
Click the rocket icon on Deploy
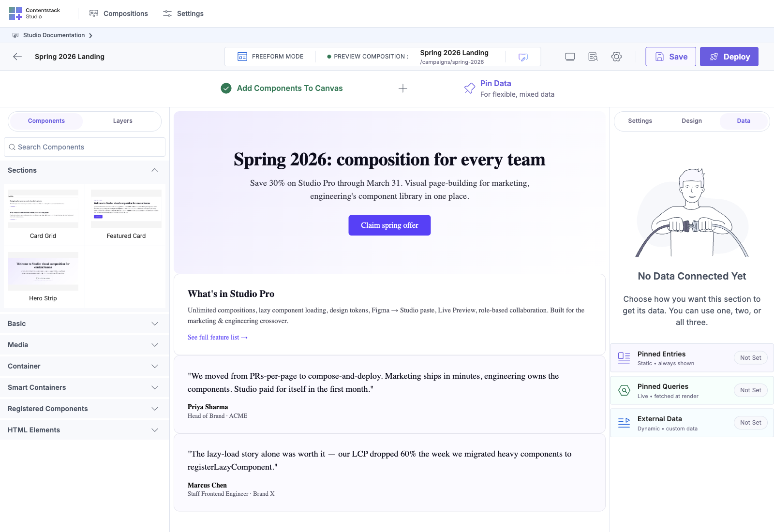pyautogui.click(x=714, y=57)
